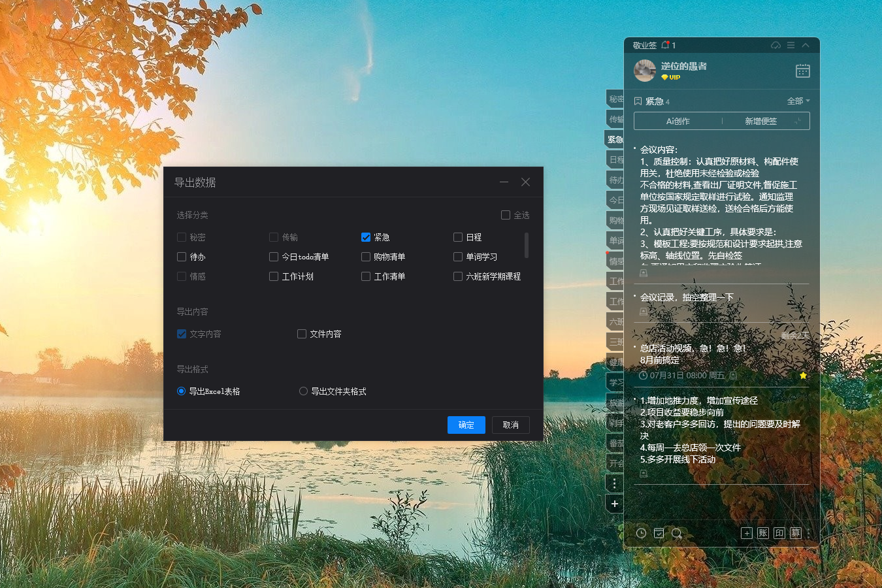Open the 算 calculator icon
The image size is (882, 588).
[x=795, y=533]
